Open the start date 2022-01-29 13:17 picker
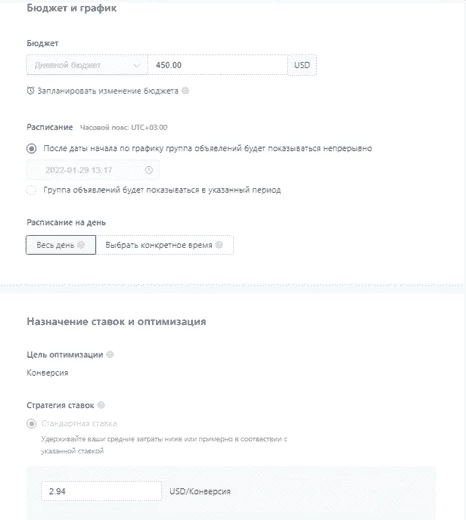The width and height of the screenshot is (466, 520). 93,170
